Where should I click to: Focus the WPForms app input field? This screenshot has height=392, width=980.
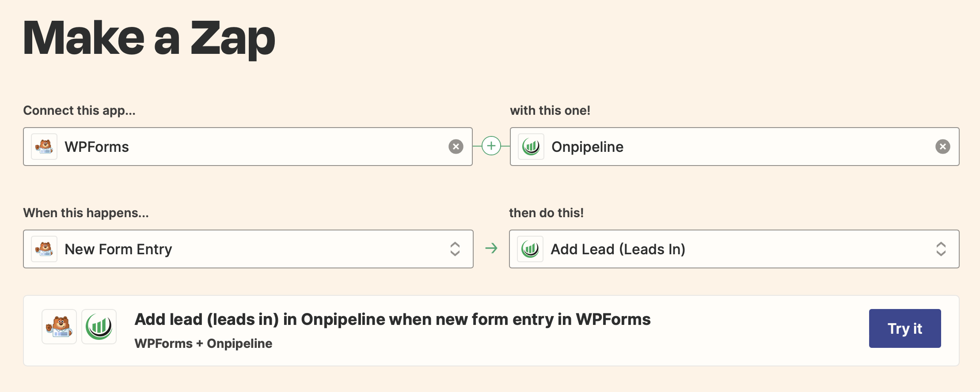pos(248,147)
